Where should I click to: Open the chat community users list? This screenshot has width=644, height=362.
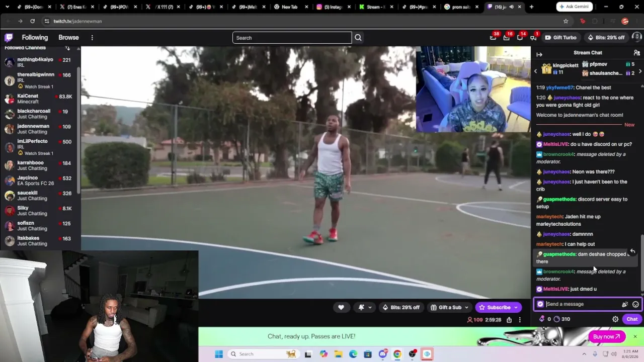636,53
